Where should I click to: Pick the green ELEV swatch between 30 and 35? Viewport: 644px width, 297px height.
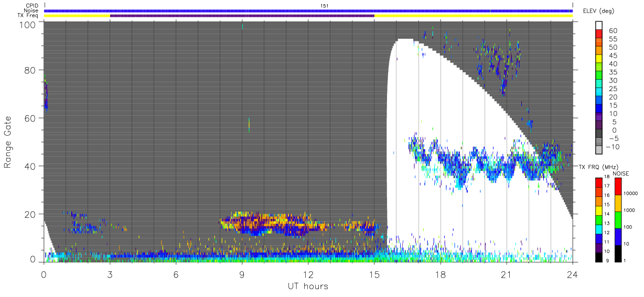(x=599, y=76)
